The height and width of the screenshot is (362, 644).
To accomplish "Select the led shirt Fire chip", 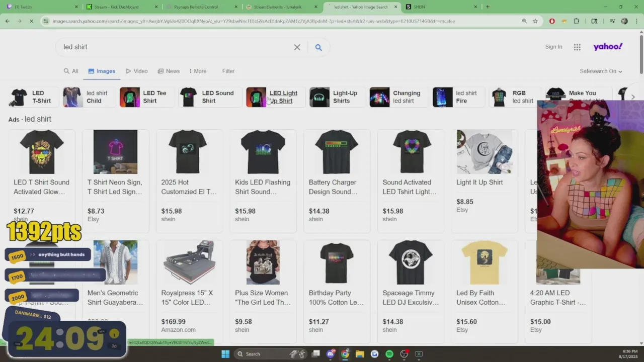I will (458, 97).
